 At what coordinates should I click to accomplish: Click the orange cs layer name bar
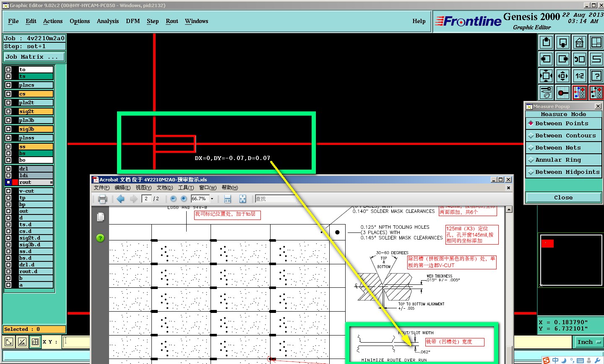36,94
